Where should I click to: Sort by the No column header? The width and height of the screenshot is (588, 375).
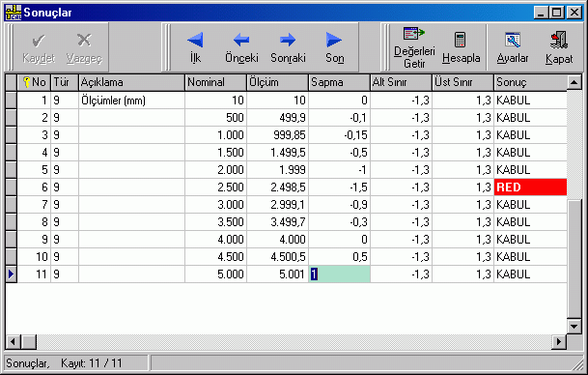34,82
